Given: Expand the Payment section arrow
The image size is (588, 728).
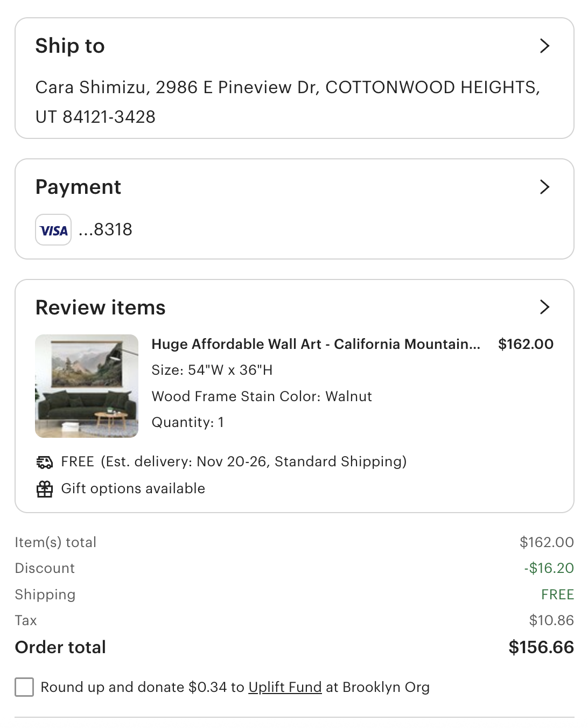Looking at the screenshot, I should click(x=544, y=187).
